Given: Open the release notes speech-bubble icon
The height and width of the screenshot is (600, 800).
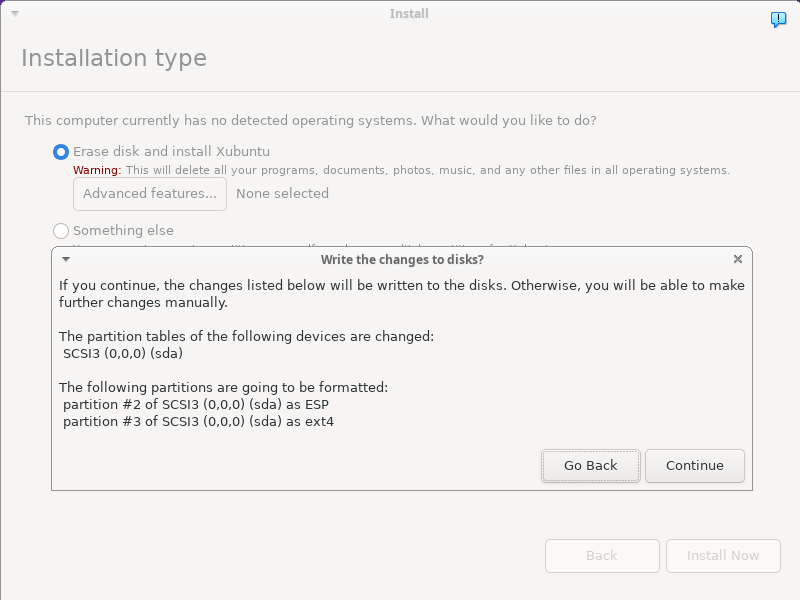Looking at the screenshot, I should point(778,19).
